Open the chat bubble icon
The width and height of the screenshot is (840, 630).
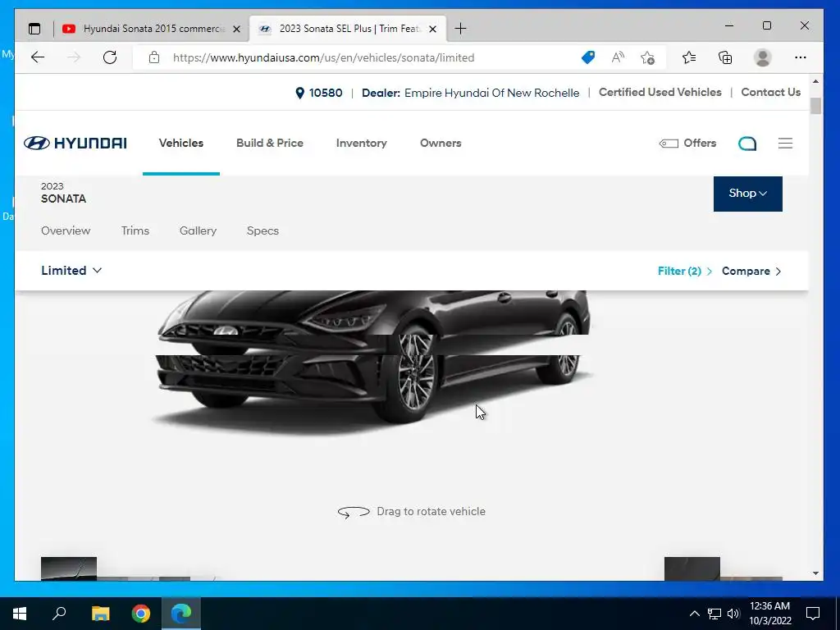[747, 143]
